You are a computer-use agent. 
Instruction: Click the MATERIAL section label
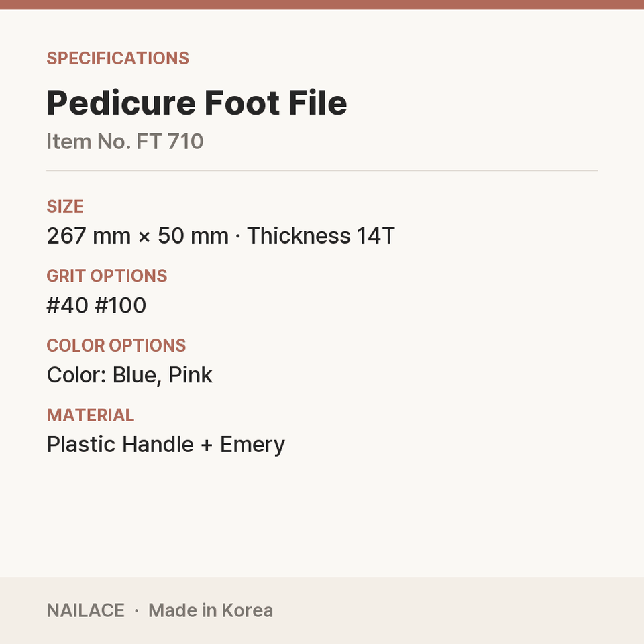[91, 415]
